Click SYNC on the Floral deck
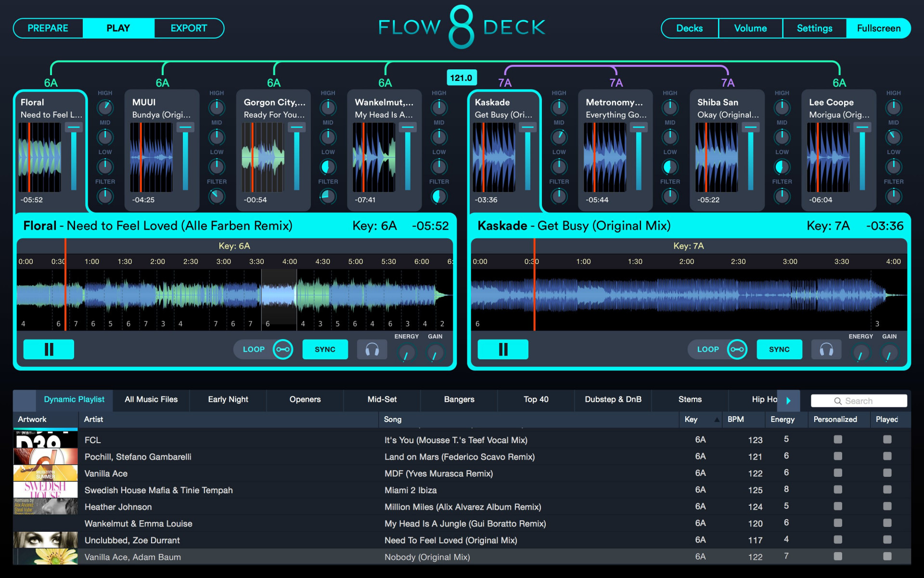 pos(325,349)
